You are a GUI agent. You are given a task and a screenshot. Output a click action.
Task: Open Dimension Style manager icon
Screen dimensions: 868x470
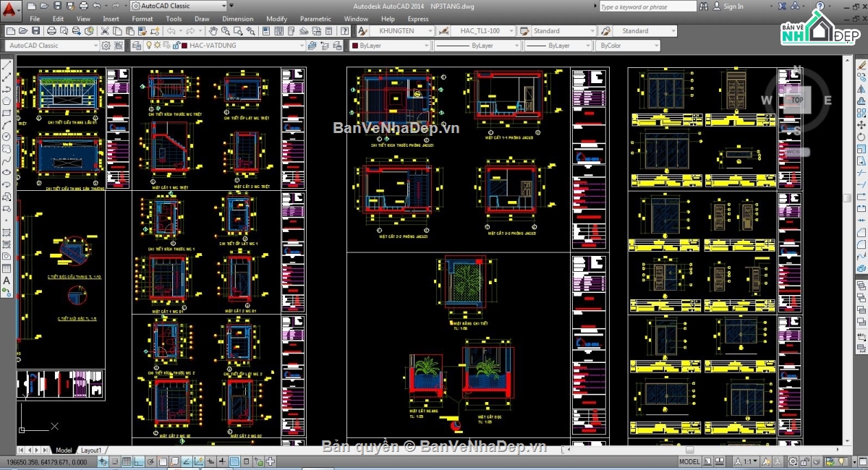[x=443, y=31]
